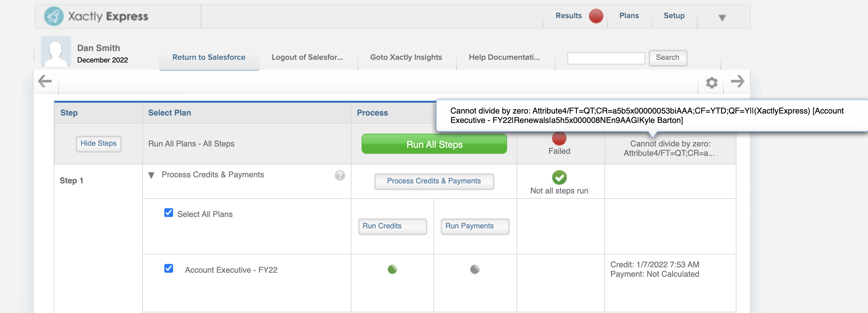The image size is (868, 313).
Task: Click the Run Credits button
Action: 392,226
